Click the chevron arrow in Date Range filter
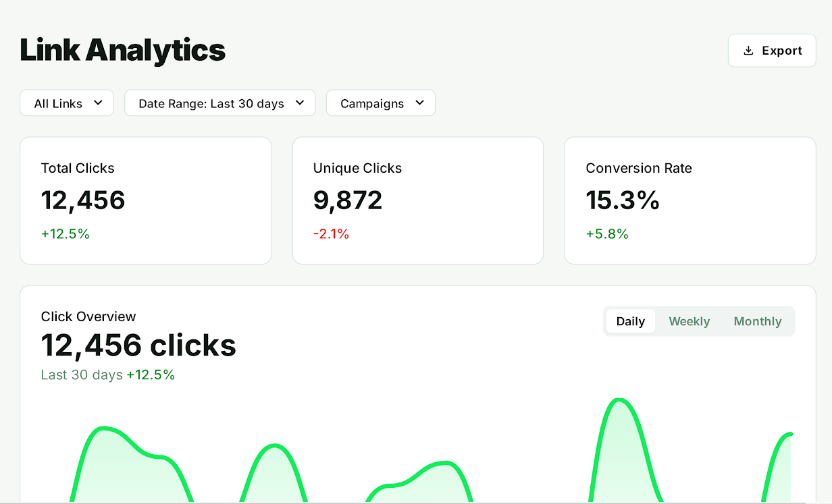The image size is (832, 504). [300, 103]
